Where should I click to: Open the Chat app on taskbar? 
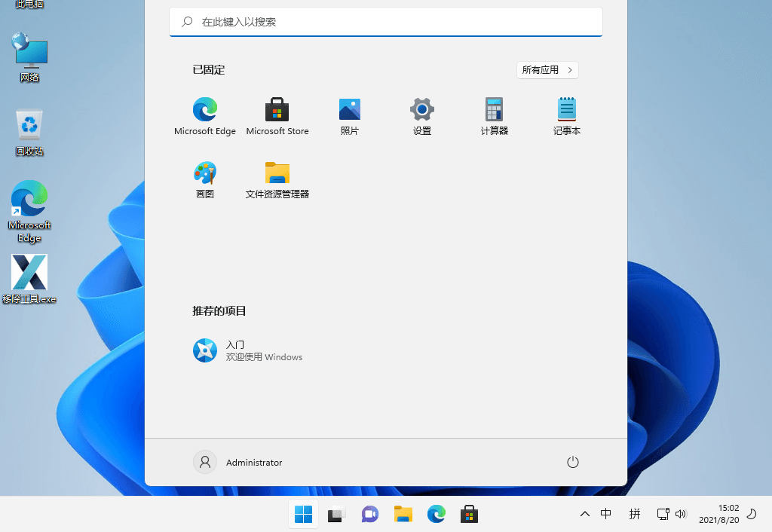pyautogui.click(x=369, y=514)
